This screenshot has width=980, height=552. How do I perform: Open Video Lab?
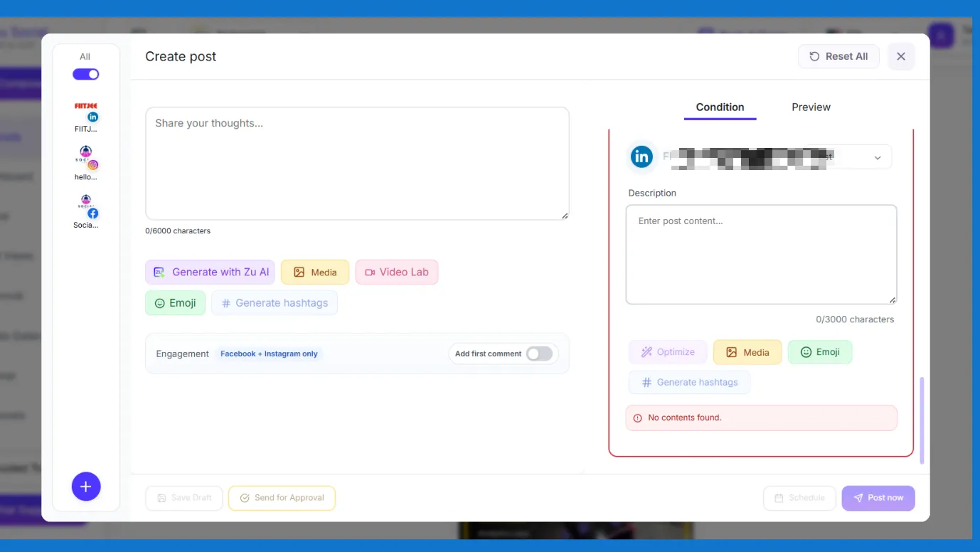click(397, 272)
